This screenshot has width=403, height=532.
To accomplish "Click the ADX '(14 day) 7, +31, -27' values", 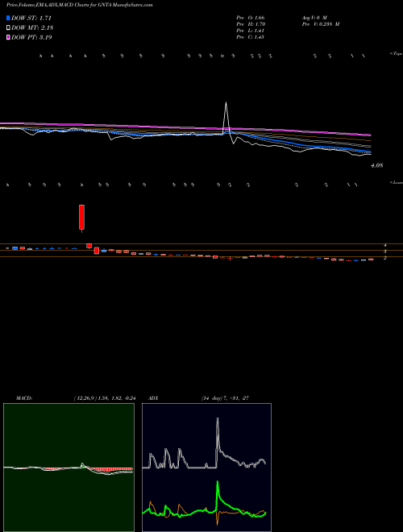I will [225, 397].
